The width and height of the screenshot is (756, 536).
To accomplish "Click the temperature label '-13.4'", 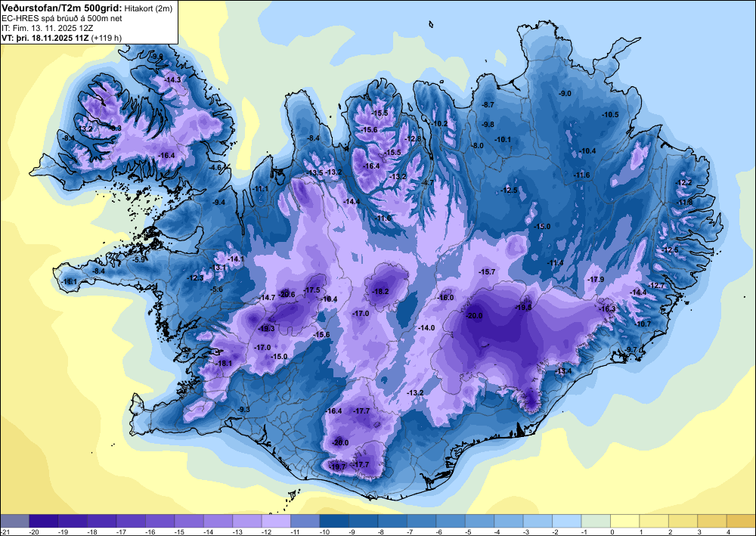I will click(563, 370).
